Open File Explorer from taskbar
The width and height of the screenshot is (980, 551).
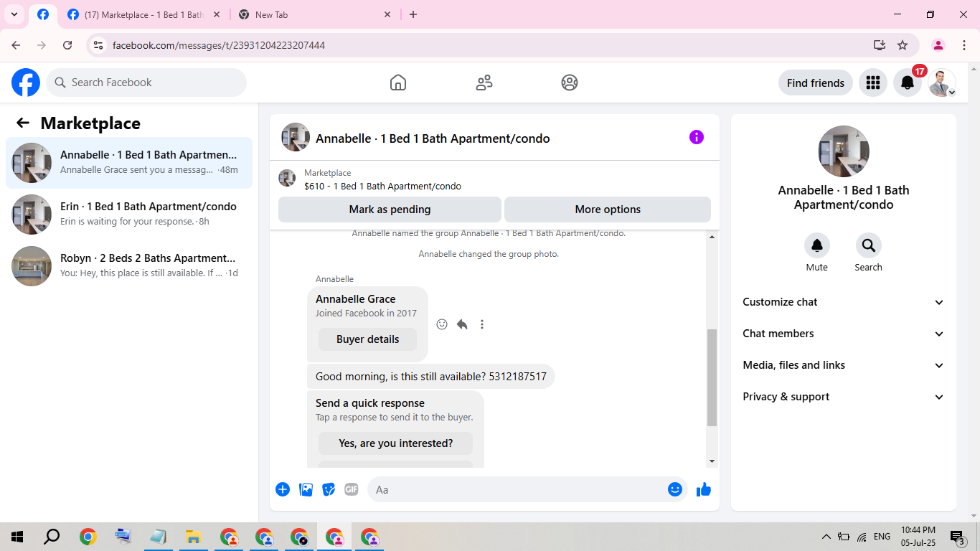tap(192, 537)
